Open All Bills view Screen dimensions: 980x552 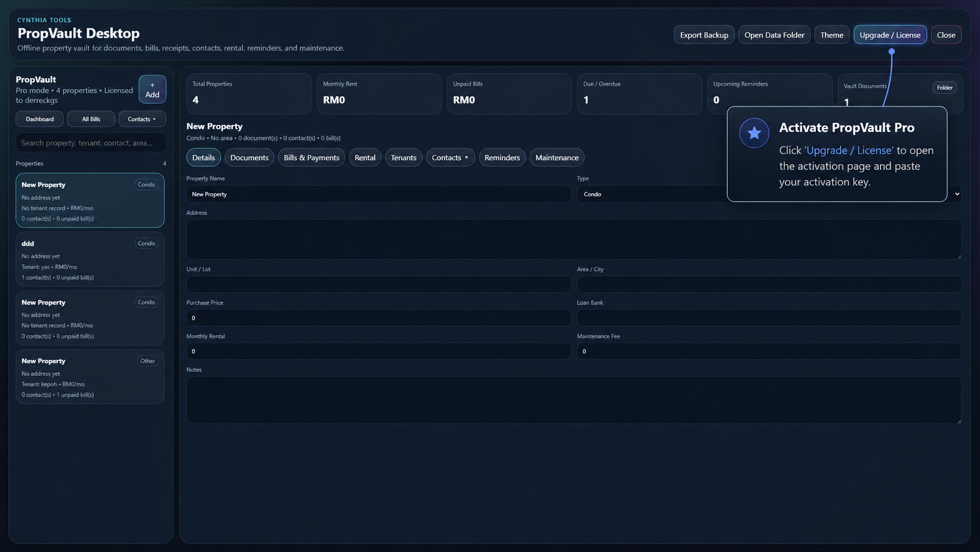click(91, 119)
